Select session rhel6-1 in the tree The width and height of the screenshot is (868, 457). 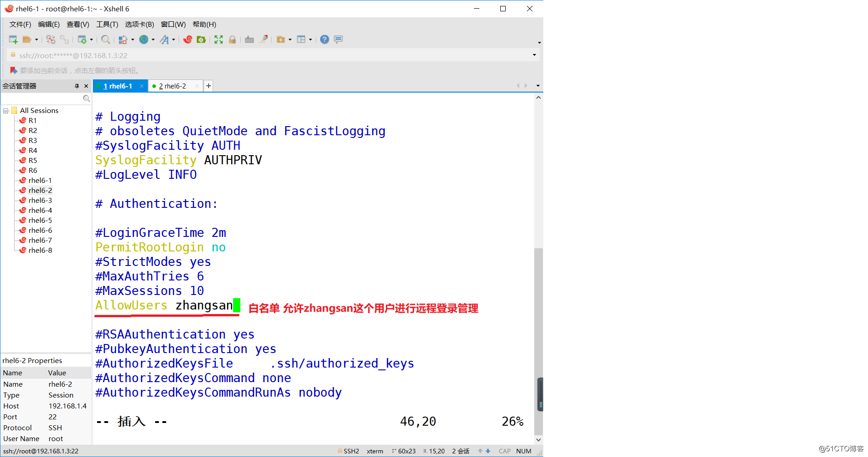40,181
